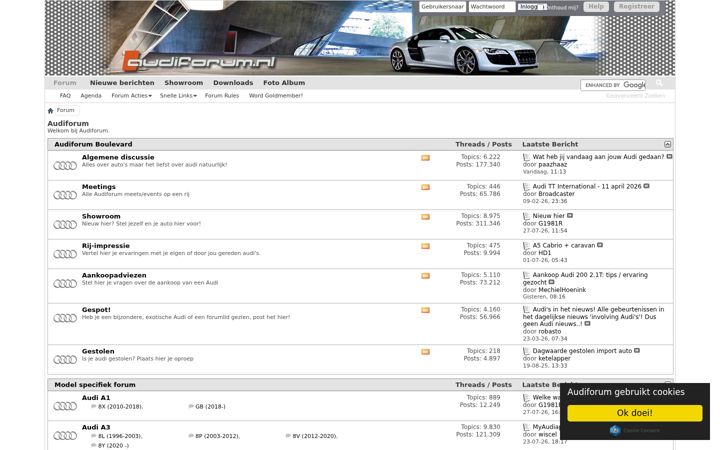Viewport: 720px width, 450px height.
Task: Click the Wachtwoord input field
Action: click(492, 7)
